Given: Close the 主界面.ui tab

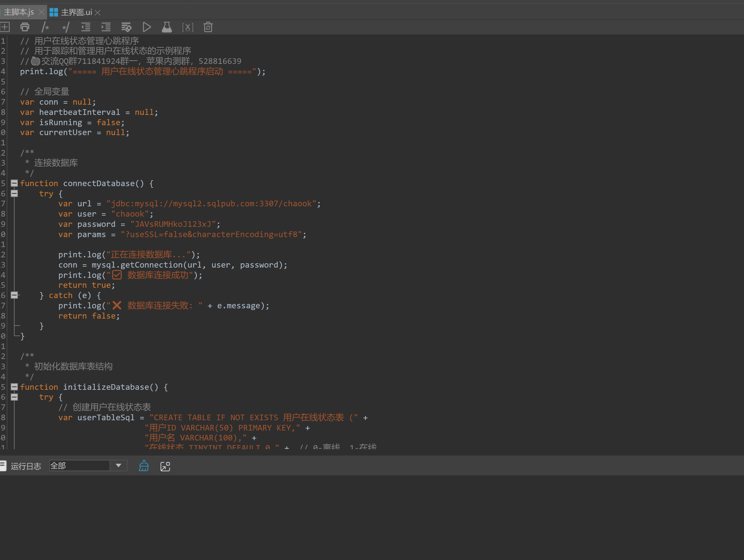Looking at the screenshot, I should pyautogui.click(x=97, y=13).
